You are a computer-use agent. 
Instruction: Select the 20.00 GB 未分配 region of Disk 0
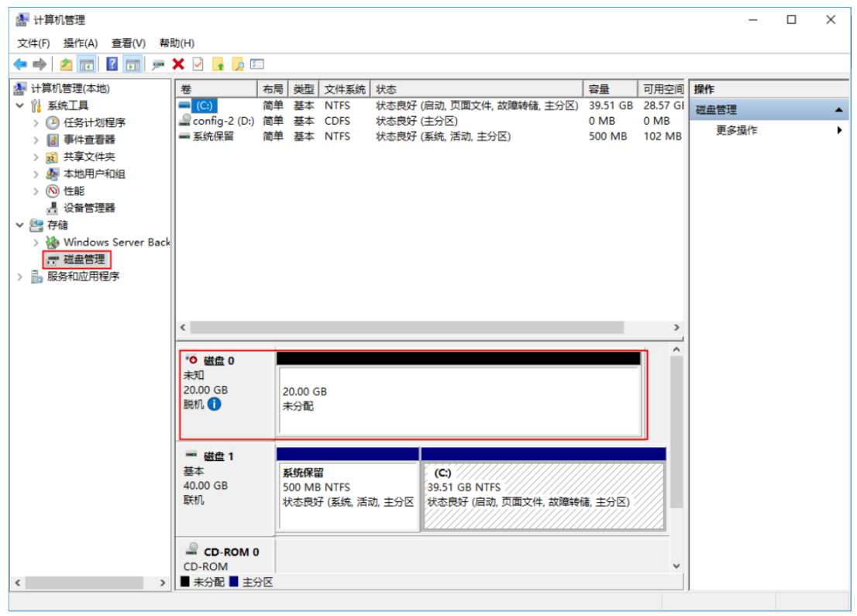pyautogui.click(x=459, y=401)
